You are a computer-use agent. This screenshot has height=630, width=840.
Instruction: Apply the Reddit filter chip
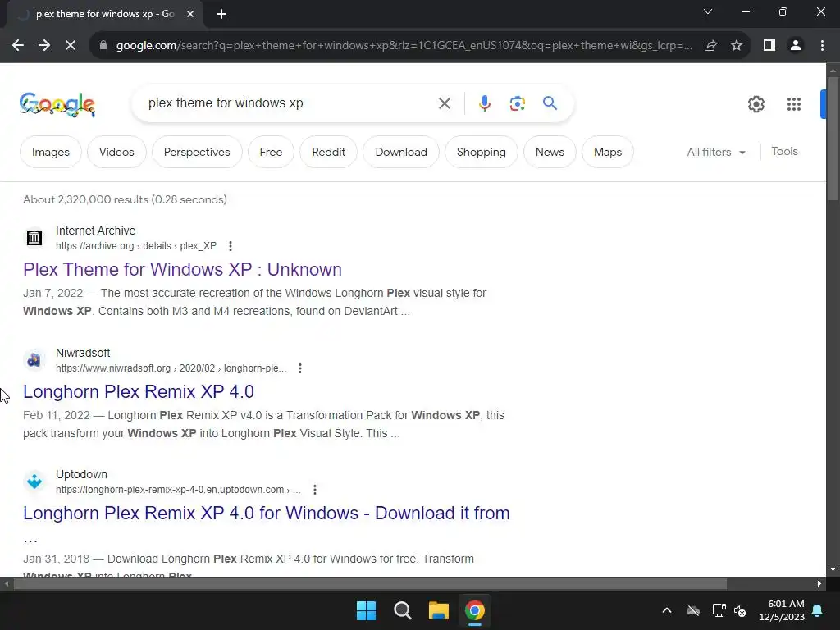[x=328, y=152]
